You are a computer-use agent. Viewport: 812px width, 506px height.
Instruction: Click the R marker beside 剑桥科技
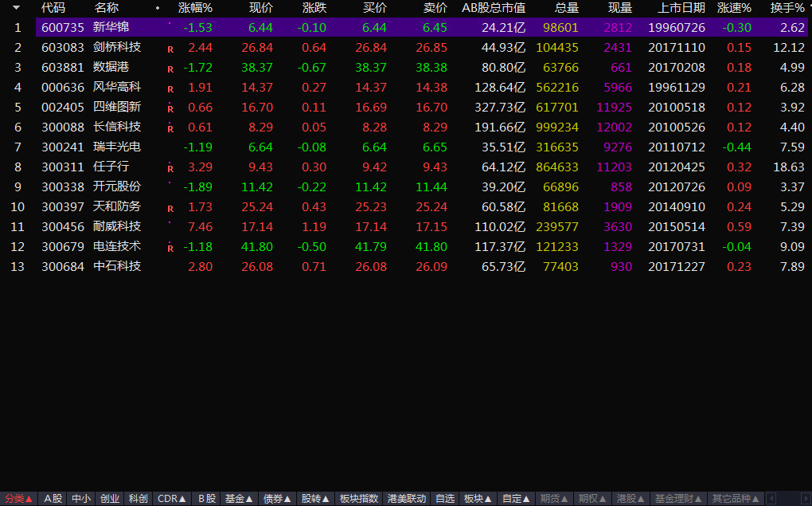[x=170, y=49]
